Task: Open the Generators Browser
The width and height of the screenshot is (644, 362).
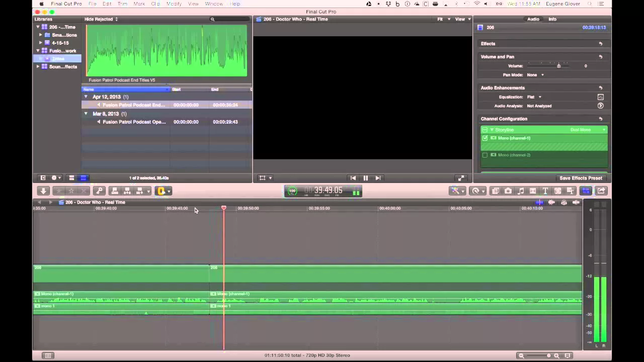Action: click(557, 191)
